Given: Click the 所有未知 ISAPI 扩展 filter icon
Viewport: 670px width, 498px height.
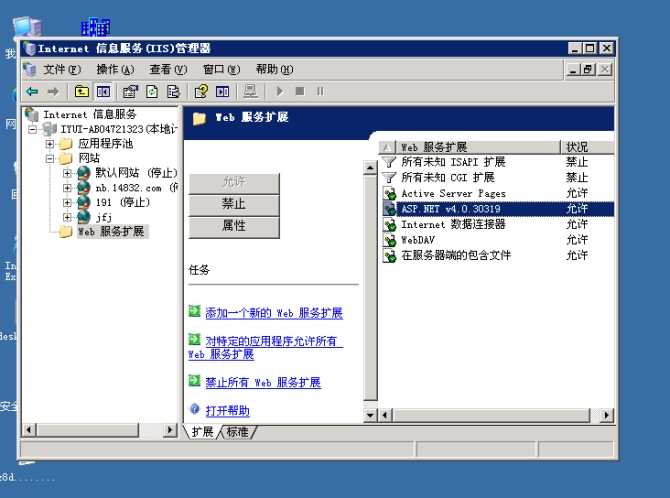Looking at the screenshot, I should [x=388, y=162].
